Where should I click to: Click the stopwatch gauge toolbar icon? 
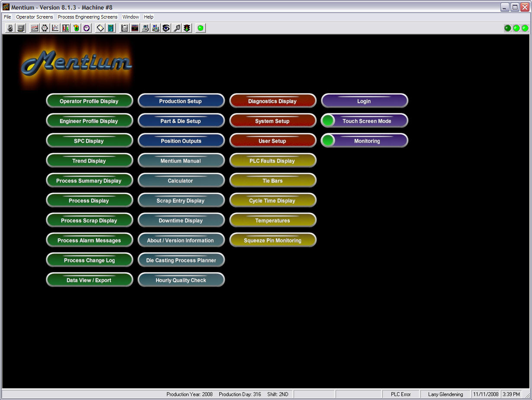(x=45, y=28)
